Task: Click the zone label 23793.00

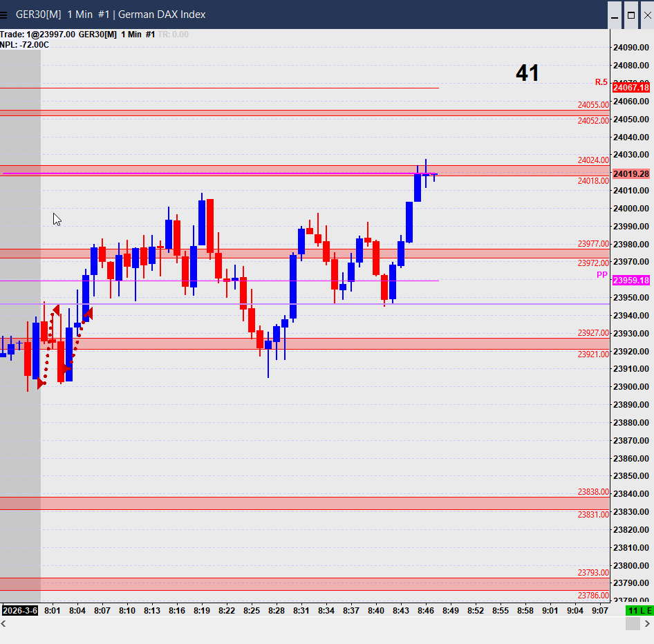Action: click(593, 573)
